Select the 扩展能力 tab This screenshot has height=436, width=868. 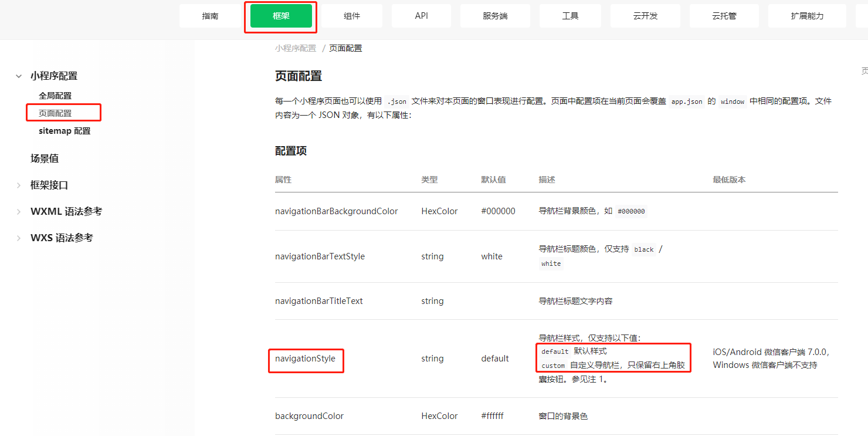(x=807, y=16)
